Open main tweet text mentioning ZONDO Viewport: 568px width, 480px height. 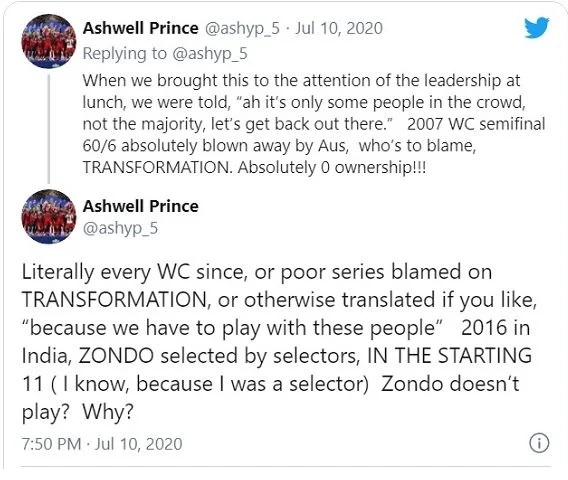(279, 342)
